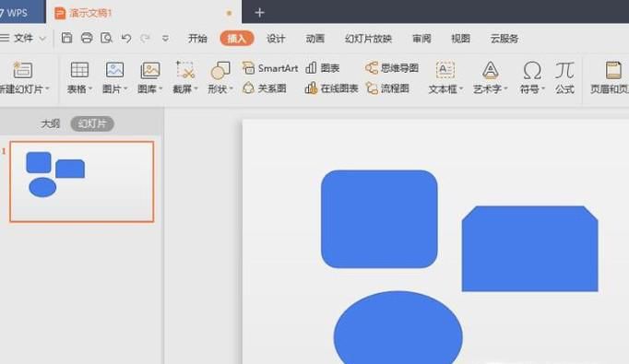
Task: Select slide 1 thumbnail
Action: click(x=82, y=182)
